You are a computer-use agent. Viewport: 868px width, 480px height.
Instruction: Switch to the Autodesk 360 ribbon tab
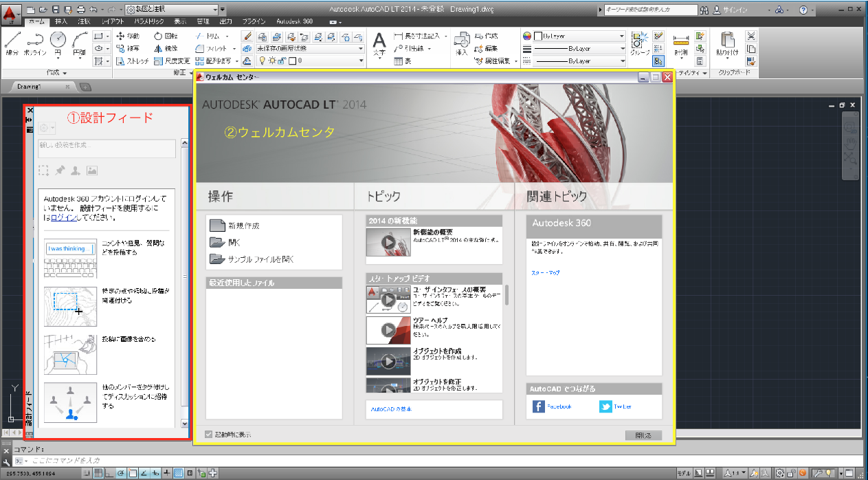click(295, 22)
